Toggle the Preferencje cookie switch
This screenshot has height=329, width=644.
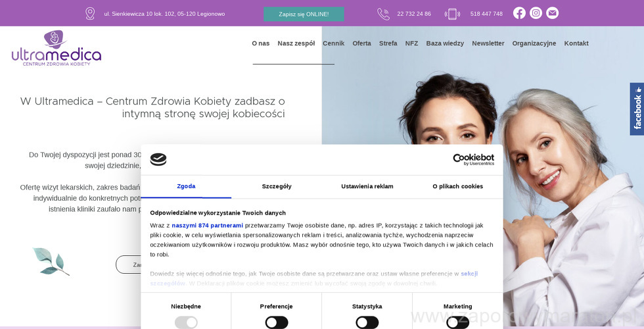277,322
